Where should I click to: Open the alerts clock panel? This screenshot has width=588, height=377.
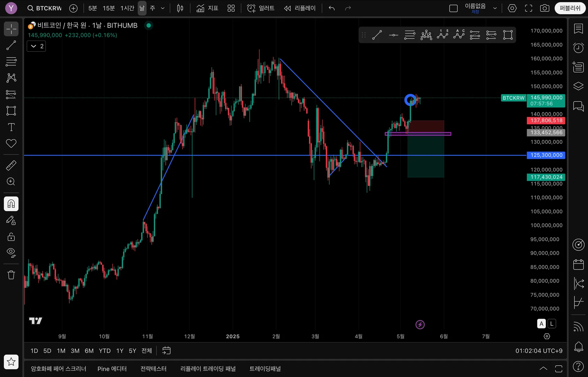[x=579, y=47]
